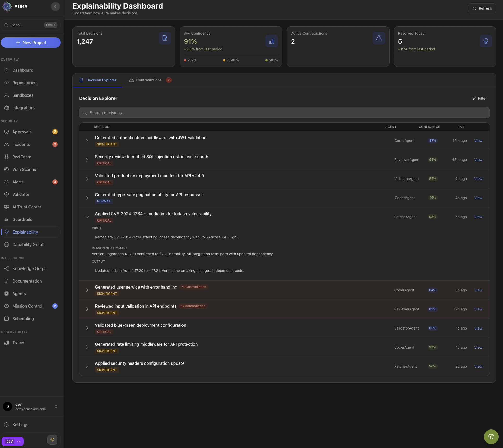Open Integrations puzzle icon
The image size is (503, 448).
click(7, 108)
